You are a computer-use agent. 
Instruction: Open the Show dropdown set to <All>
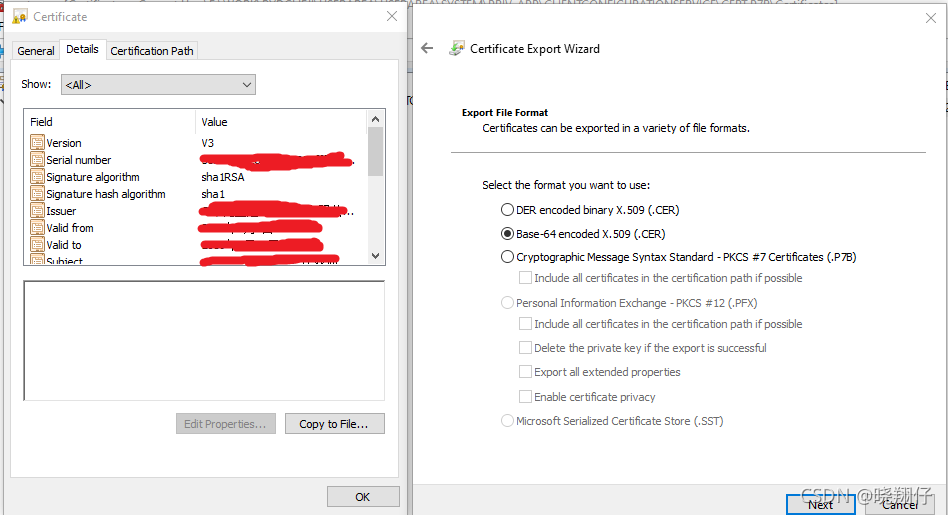[x=158, y=85]
